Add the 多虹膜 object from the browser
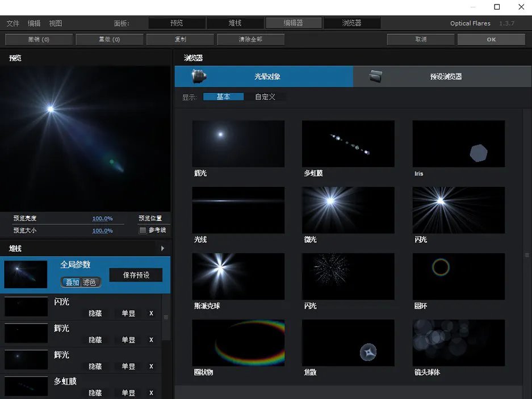 point(348,144)
